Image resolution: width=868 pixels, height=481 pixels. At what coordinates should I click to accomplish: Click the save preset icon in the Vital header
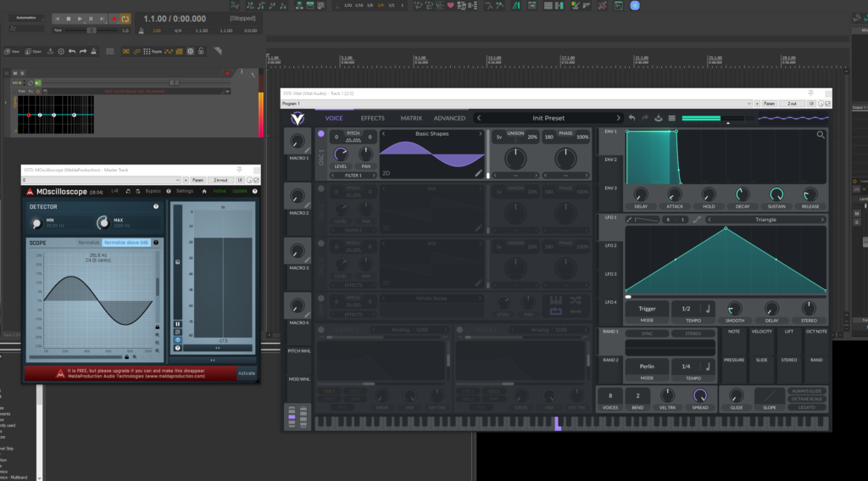click(x=658, y=118)
